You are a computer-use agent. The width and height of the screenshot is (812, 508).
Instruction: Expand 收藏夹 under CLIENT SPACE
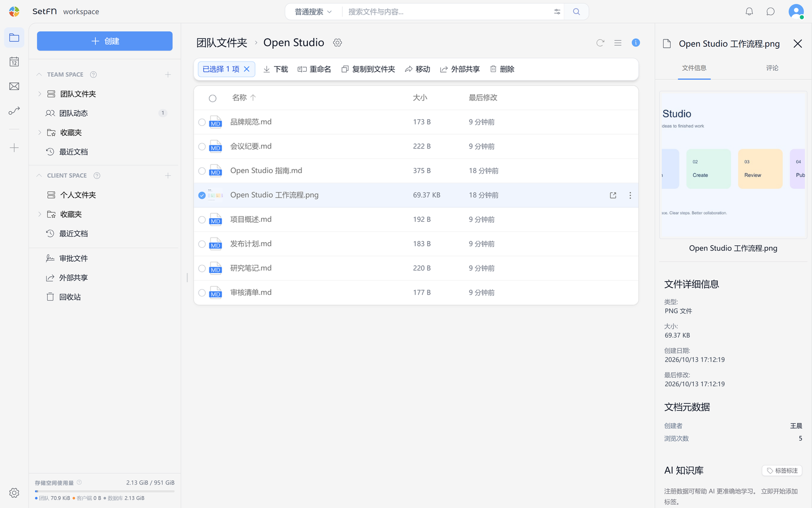tap(40, 215)
